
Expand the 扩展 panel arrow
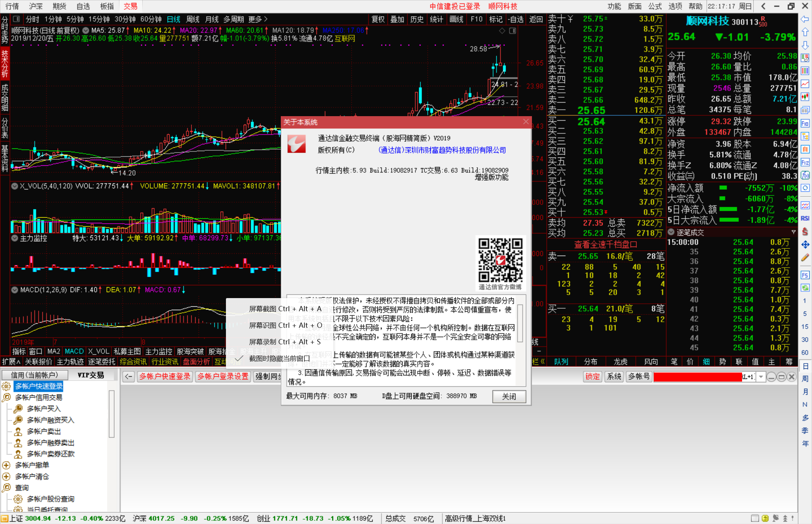click(x=11, y=362)
